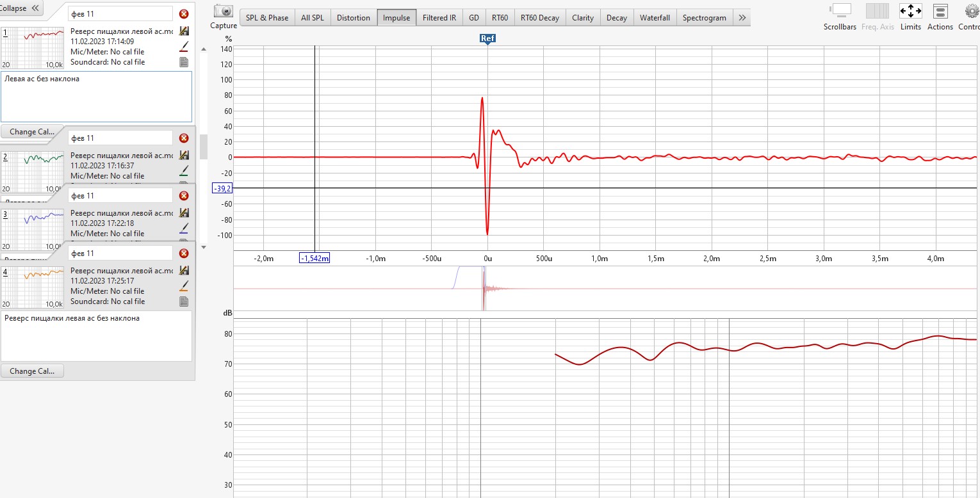Switch to GD tab

click(x=474, y=18)
